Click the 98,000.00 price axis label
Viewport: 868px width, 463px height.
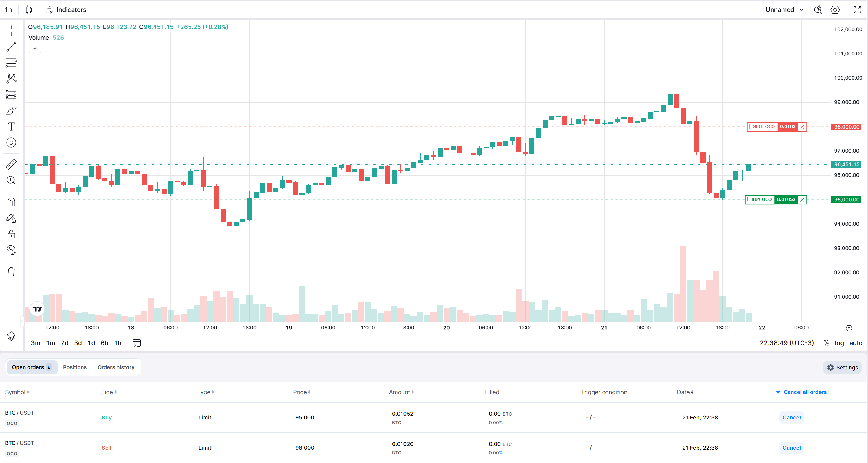[x=847, y=127]
